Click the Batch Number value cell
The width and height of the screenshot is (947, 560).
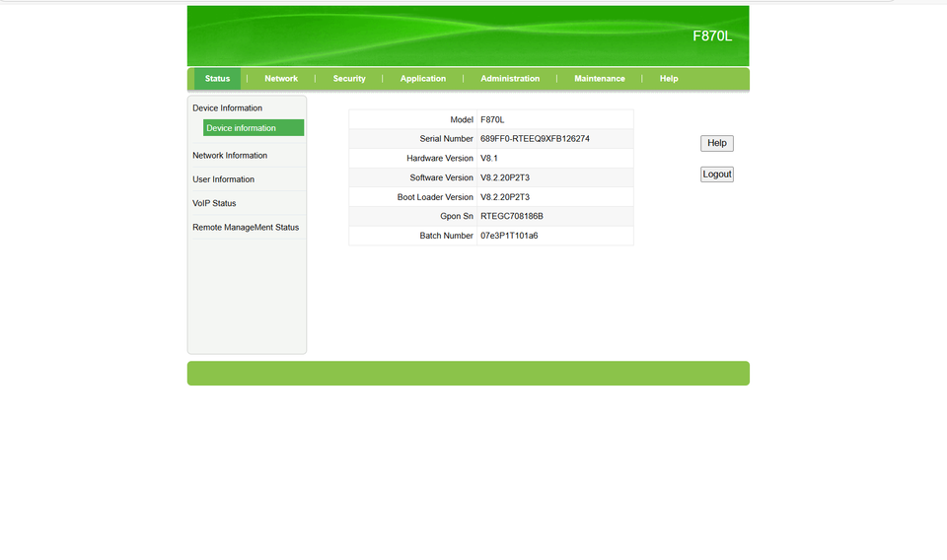point(555,236)
